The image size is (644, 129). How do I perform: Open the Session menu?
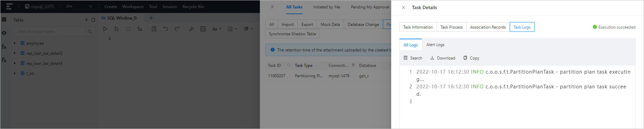click(170, 7)
